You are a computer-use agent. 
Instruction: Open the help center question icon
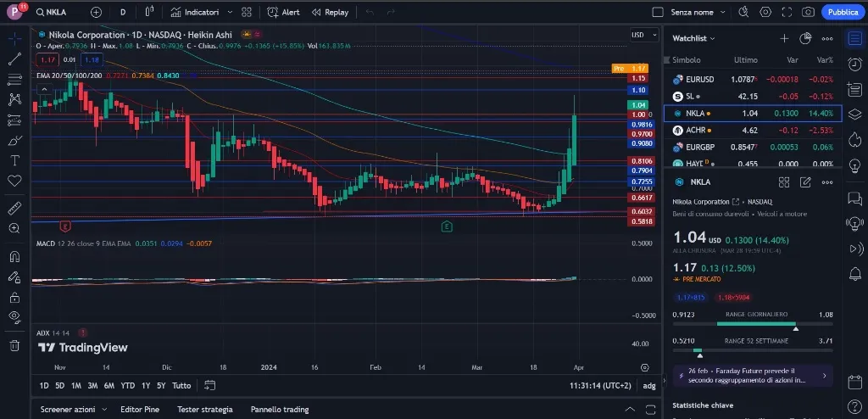click(854, 406)
